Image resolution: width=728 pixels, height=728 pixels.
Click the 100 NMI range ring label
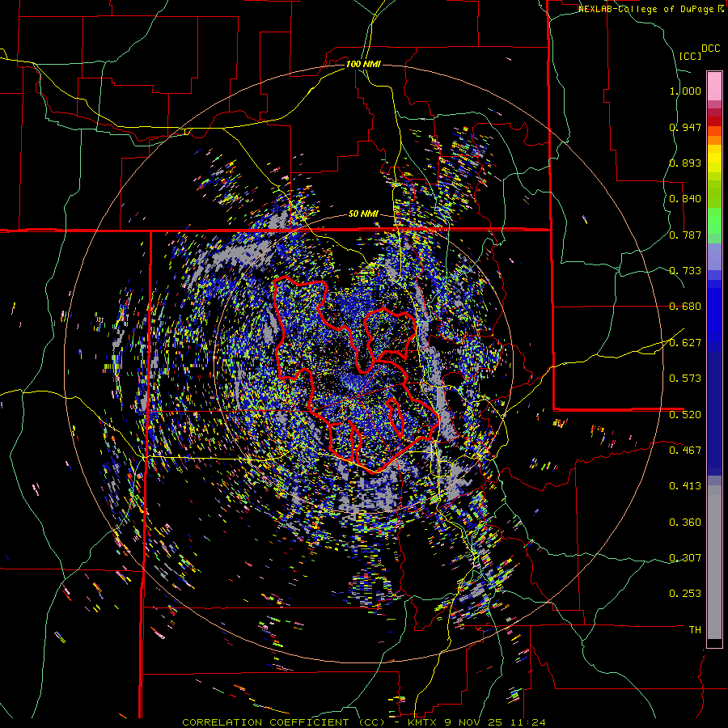click(363, 64)
